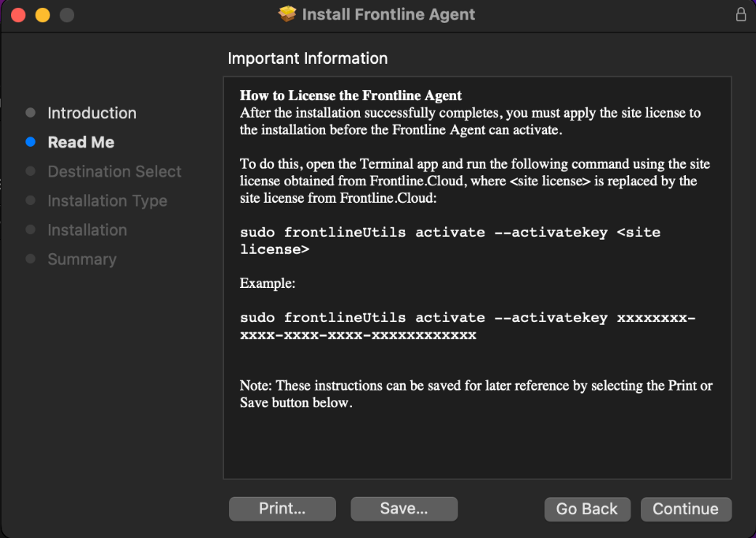756x538 pixels.
Task: Click the dot beside Installation Type
Action: point(32,200)
